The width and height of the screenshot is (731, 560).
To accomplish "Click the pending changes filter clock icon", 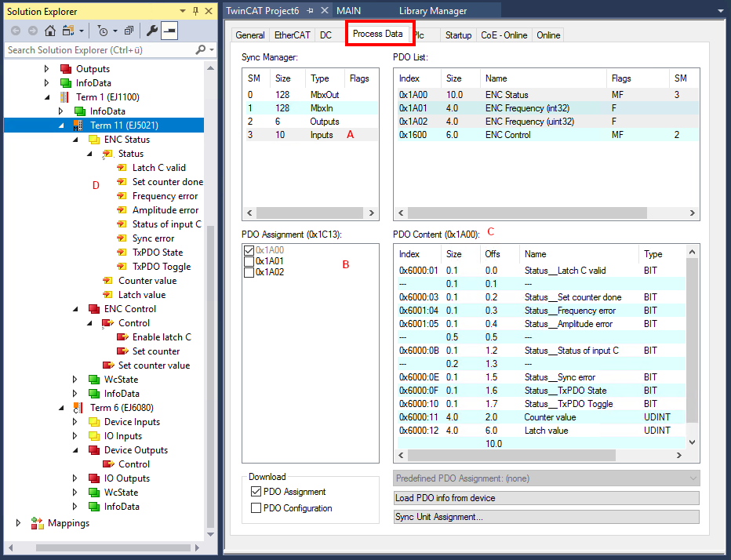I will coord(103,31).
